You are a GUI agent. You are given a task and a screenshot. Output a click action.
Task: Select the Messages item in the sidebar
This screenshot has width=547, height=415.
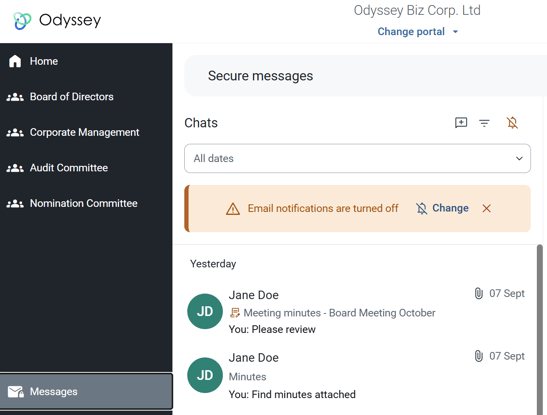pos(86,391)
